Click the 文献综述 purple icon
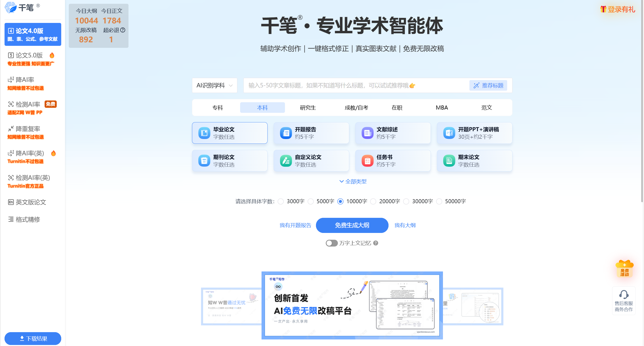 point(367,133)
